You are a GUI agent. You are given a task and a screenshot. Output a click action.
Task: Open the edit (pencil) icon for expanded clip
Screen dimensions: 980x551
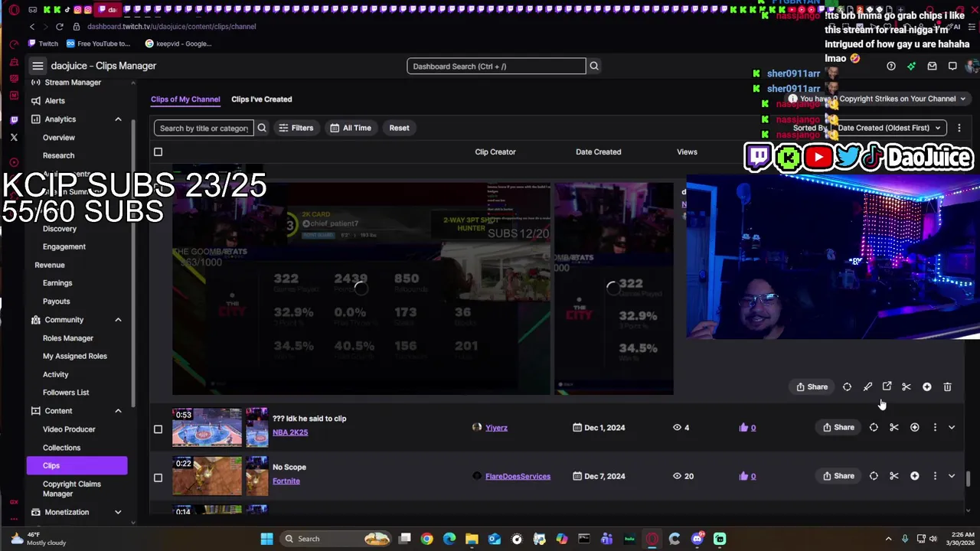(867, 387)
